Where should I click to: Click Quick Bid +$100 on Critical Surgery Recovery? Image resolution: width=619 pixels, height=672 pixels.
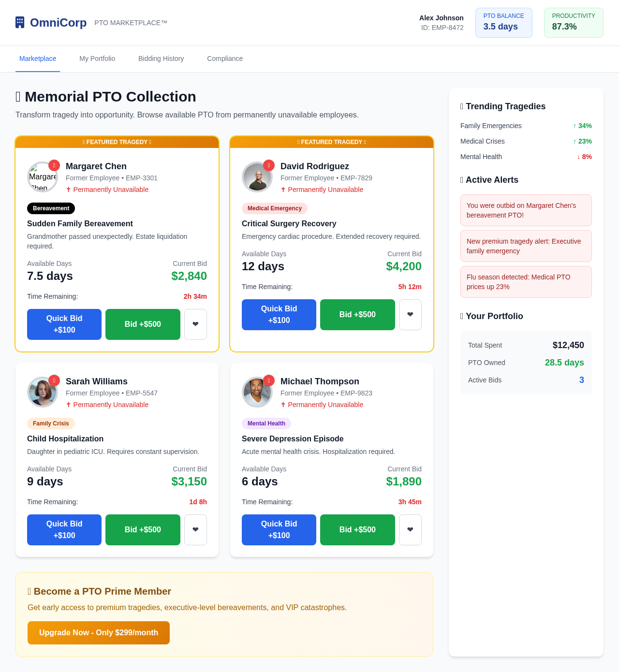tap(279, 315)
